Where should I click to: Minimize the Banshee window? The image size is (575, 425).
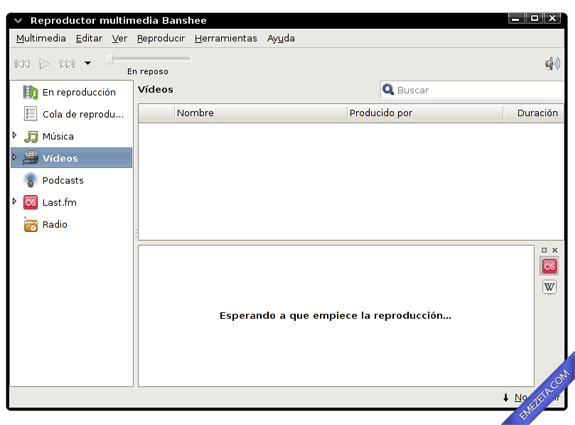click(516, 19)
